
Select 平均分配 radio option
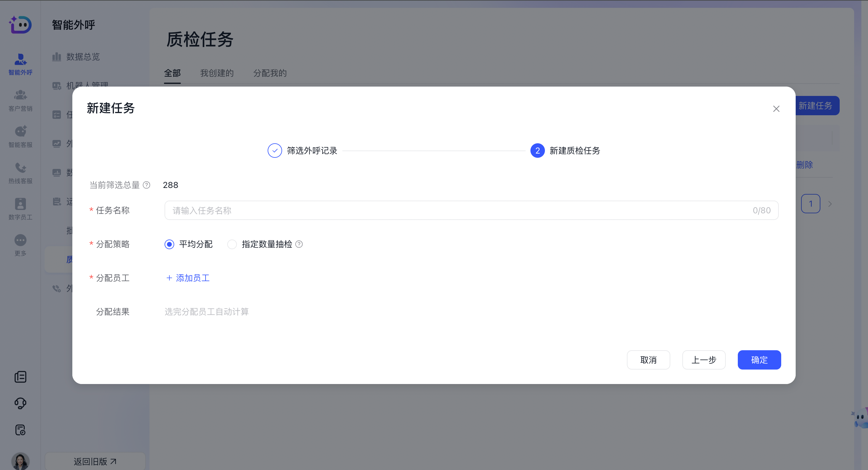coord(169,244)
